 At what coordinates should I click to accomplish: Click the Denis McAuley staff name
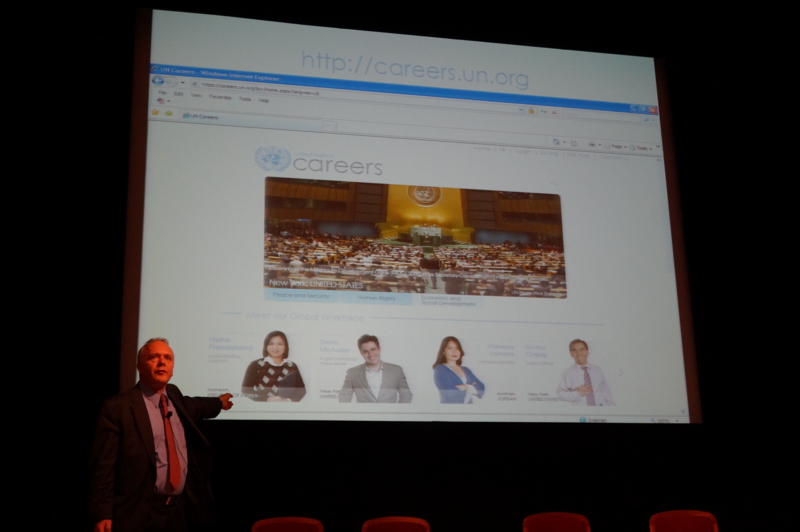coord(335,346)
